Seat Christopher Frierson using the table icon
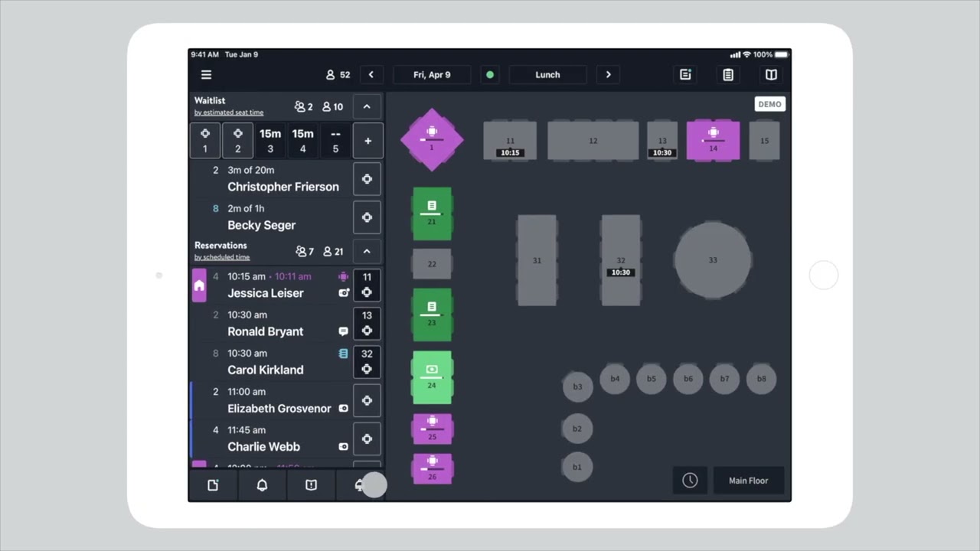This screenshot has width=980, height=551. click(367, 178)
